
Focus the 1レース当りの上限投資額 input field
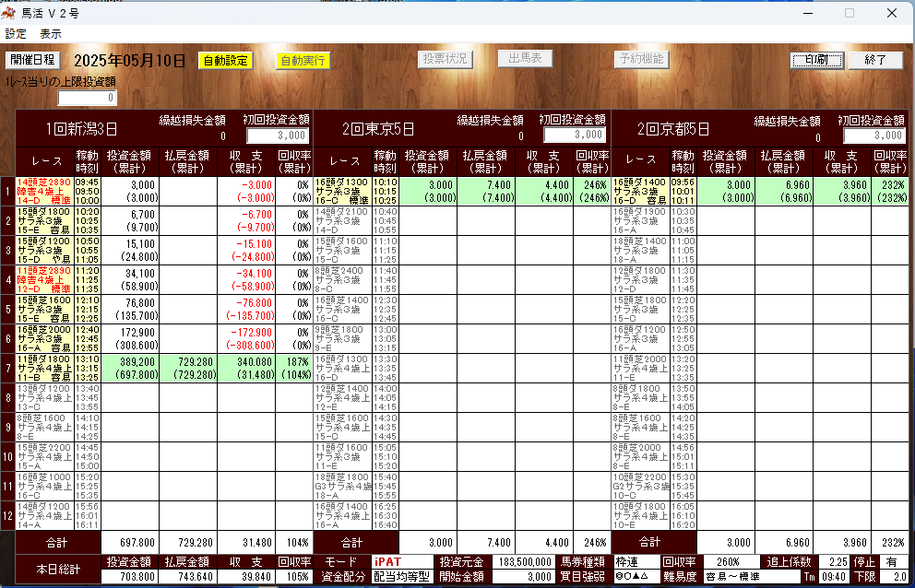click(88, 98)
